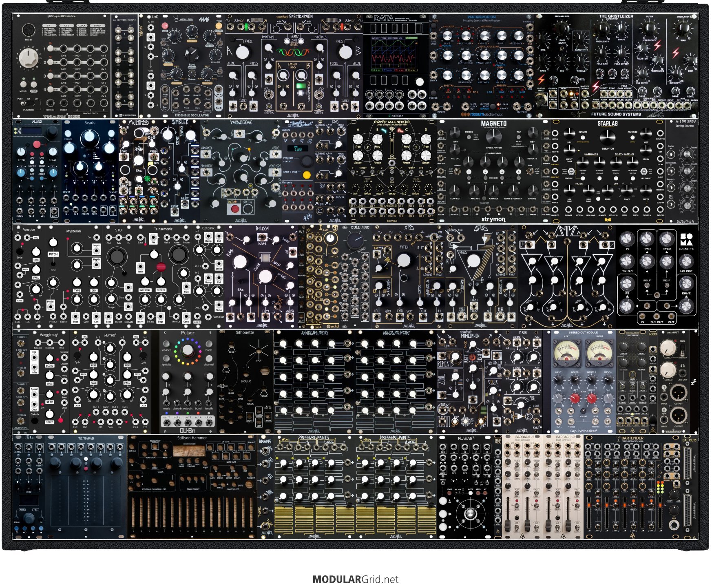The width and height of the screenshot is (712, 588).
Task: Open the StarLab module
Action: pyautogui.click(x=608, y=171)
